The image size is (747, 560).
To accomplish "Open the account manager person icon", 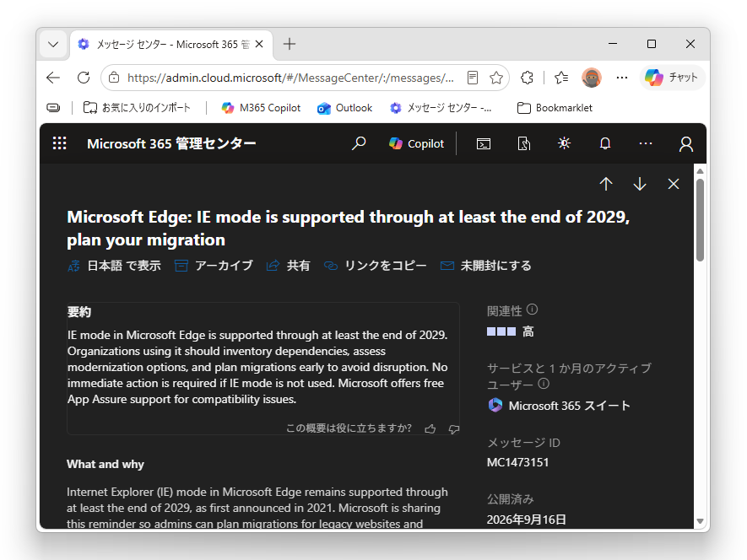I will pos(686,144).
